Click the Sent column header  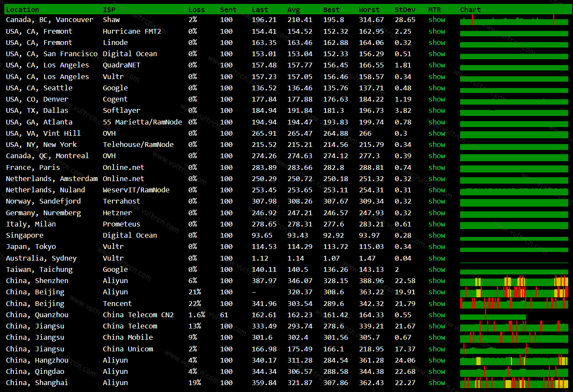pos(228,10)
